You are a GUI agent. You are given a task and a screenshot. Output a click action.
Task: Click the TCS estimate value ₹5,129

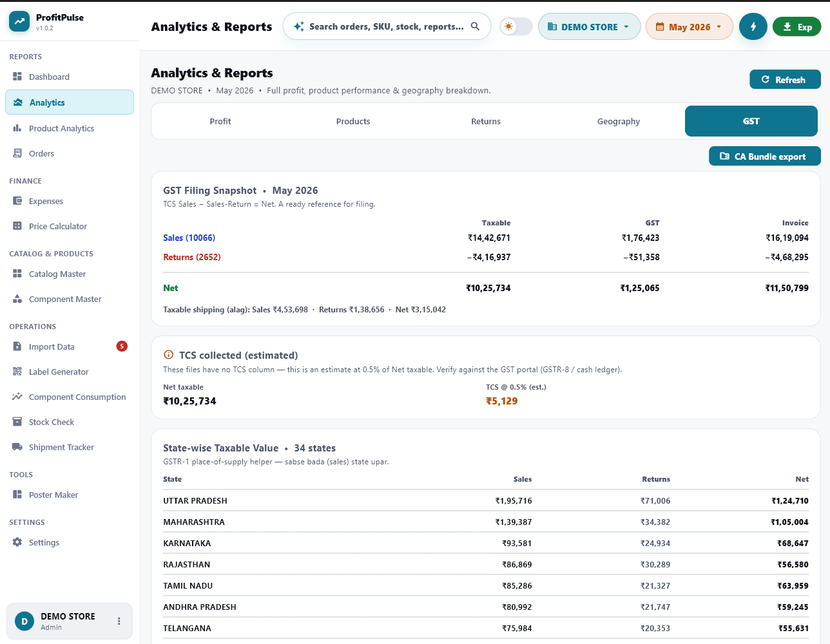502,401
